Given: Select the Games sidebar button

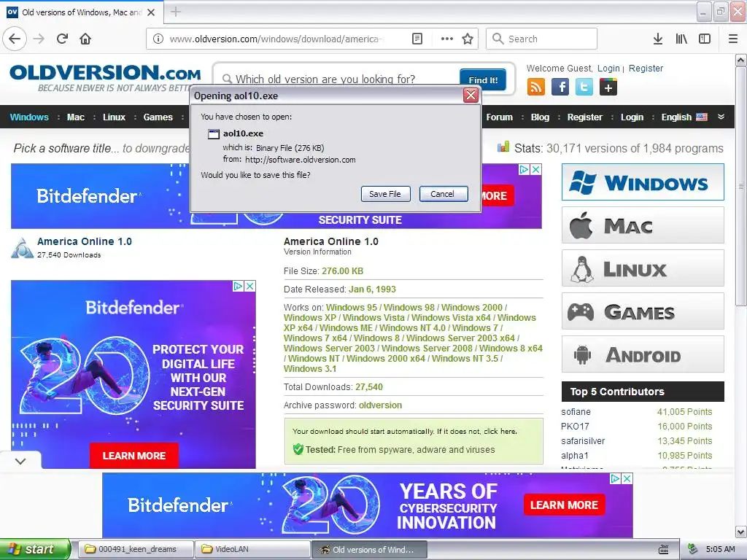Looking at the screenshot, I should [x=643, y=311].
